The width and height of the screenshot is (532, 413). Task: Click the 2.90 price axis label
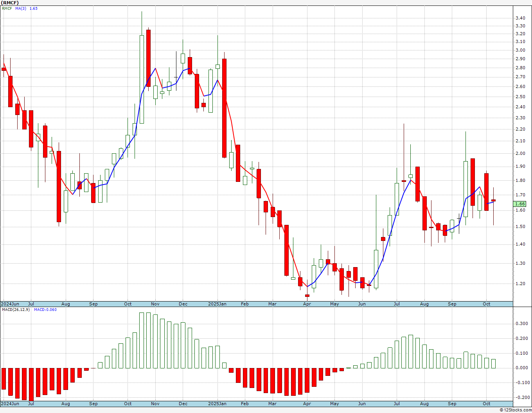pyautogui.click(x=520, y=59)
